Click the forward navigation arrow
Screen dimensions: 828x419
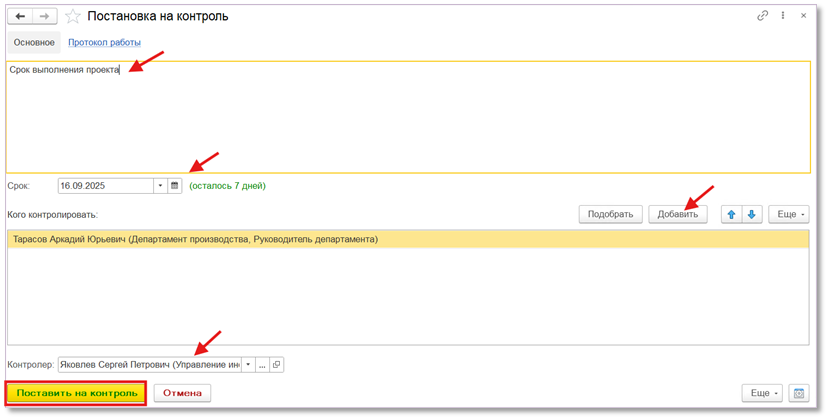[x=43, y=16]
